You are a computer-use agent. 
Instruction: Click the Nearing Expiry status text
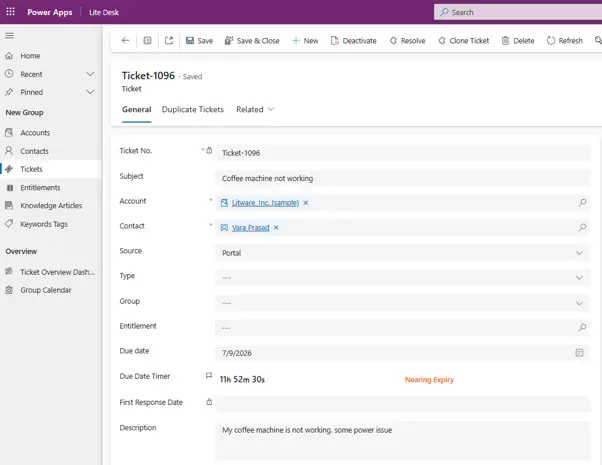429,380
